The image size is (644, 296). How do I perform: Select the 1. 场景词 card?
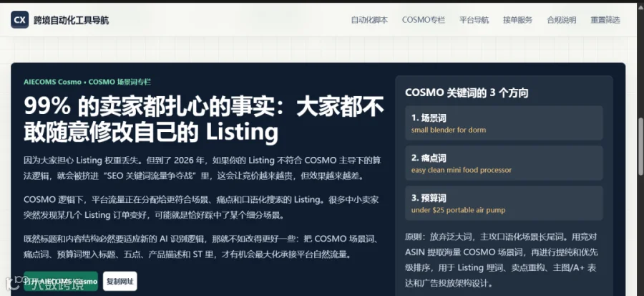pyautogui.click(x=504, y=123)
